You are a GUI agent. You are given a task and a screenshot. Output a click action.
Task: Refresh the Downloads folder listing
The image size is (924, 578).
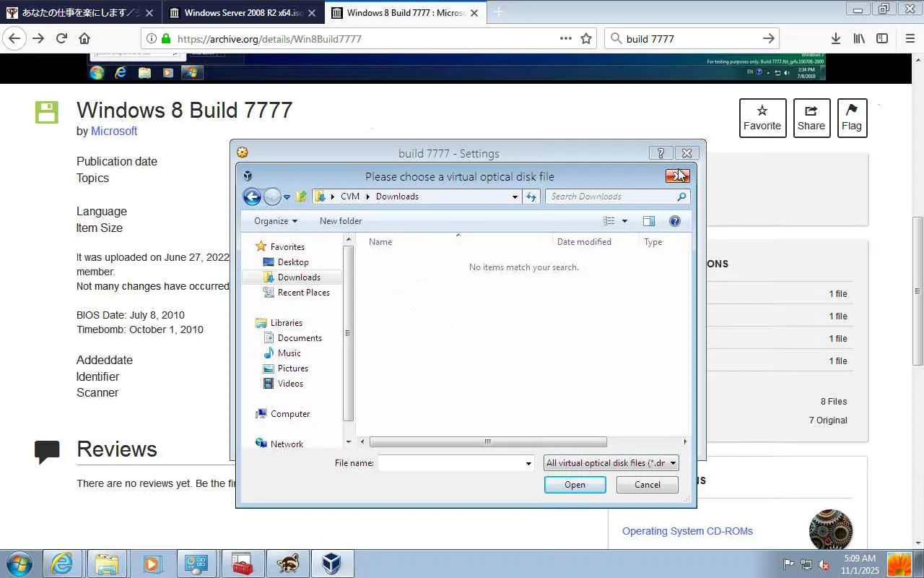click(531, 197)
